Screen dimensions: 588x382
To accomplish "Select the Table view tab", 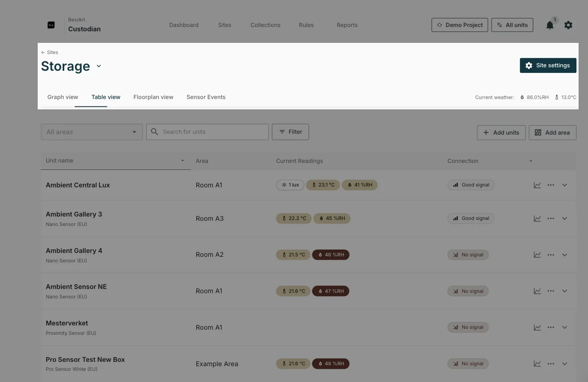I will (x=106, y=97).
